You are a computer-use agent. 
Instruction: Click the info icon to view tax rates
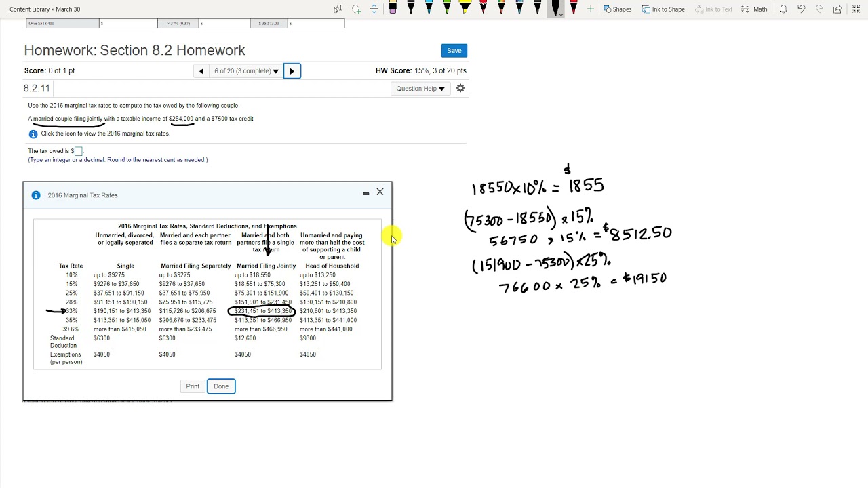pos(33,134)
